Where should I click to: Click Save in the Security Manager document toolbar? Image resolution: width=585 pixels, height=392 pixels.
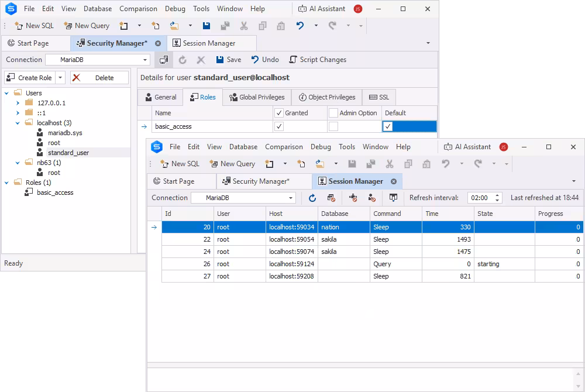[x=229, y=60]
